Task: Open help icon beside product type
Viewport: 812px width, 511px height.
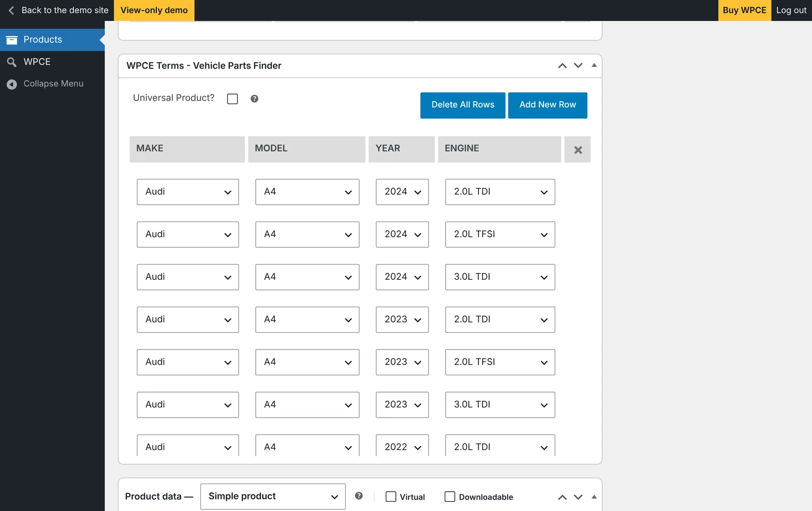Action: 359,496
